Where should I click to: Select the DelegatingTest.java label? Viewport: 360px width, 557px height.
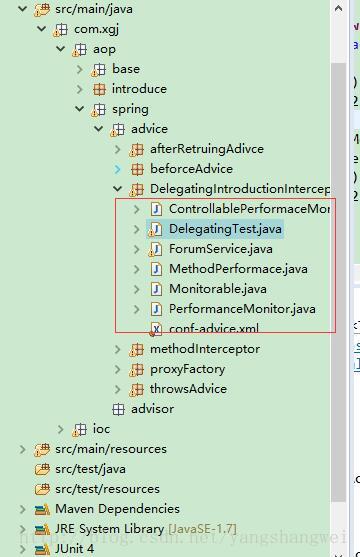225,229
